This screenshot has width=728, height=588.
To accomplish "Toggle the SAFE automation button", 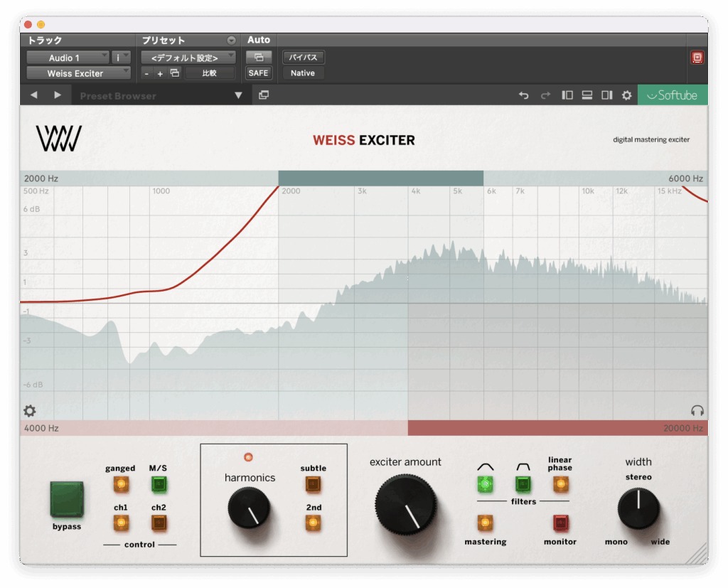I will click(259, 73).
